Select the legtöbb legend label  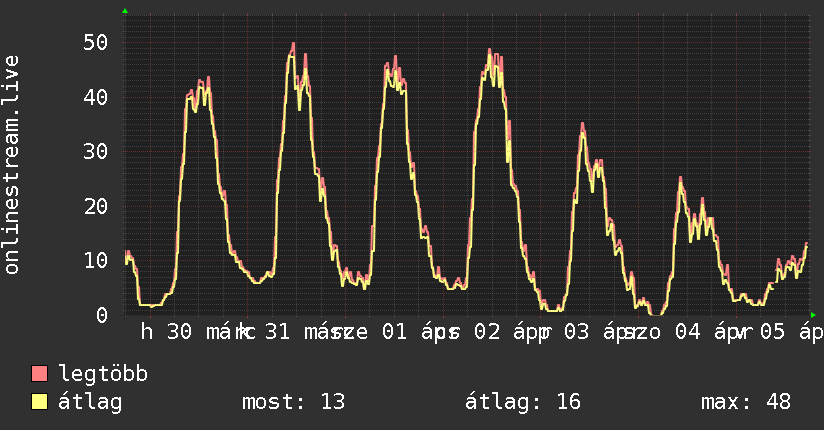point(103,374)
